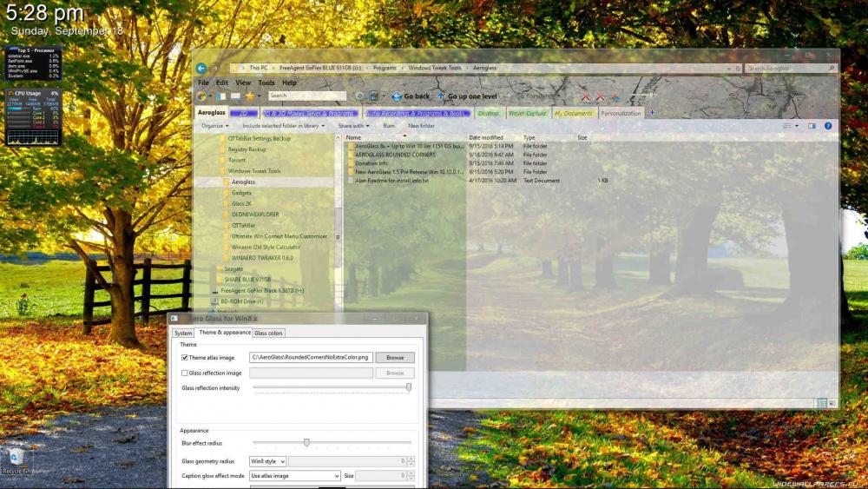Click Windows Tweak Tools in breadcrumb

pyautogui.click(x=435, y=68)
